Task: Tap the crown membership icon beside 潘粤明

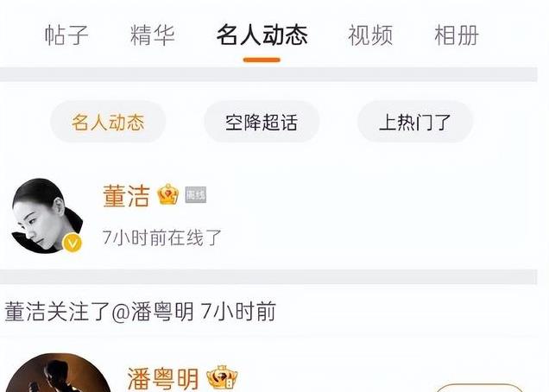Action: 222,377
